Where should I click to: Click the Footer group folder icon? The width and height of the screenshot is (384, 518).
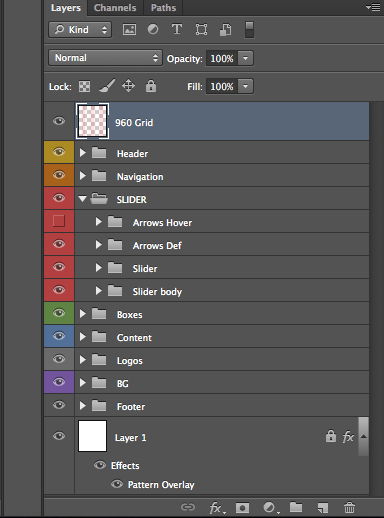click(x=99, y=406)
